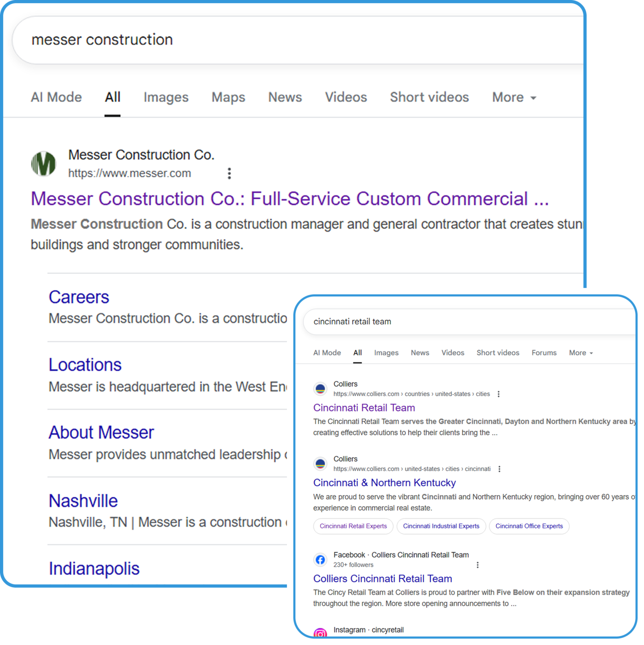Expand the More dropdown in Messer search
Image resolution: width=644 pixels, height=645 pixels.
click(x=514, y=98)
